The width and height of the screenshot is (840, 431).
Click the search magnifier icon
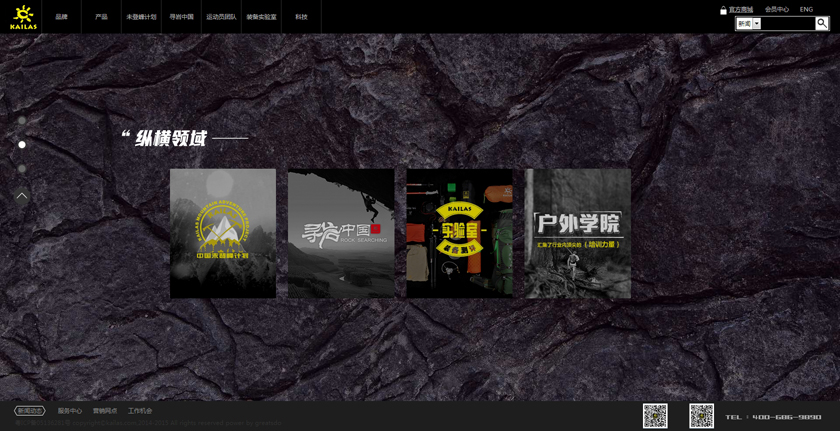(x=822, y=23)
